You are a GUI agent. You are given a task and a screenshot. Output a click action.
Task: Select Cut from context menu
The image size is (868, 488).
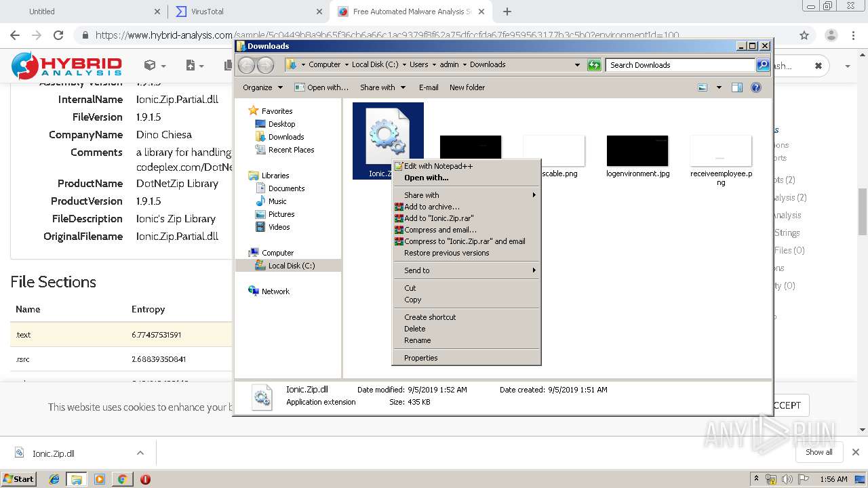[x=467, y=288]
